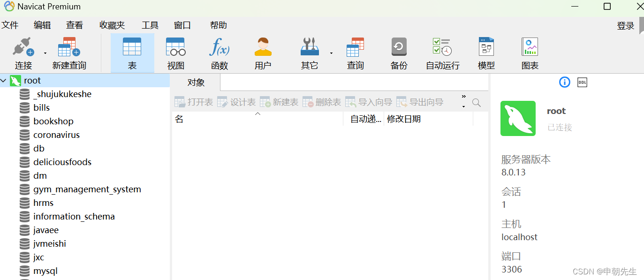Click the database icon beside bookshop
This screenshot has height=280, width=644.
tap(25, 121)
